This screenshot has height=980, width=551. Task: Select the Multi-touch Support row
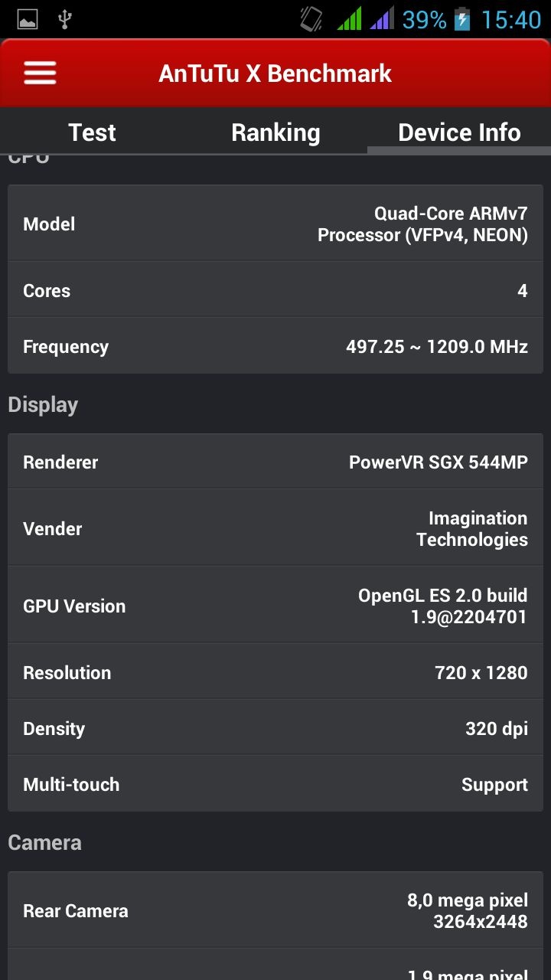(x=275, y=784)
